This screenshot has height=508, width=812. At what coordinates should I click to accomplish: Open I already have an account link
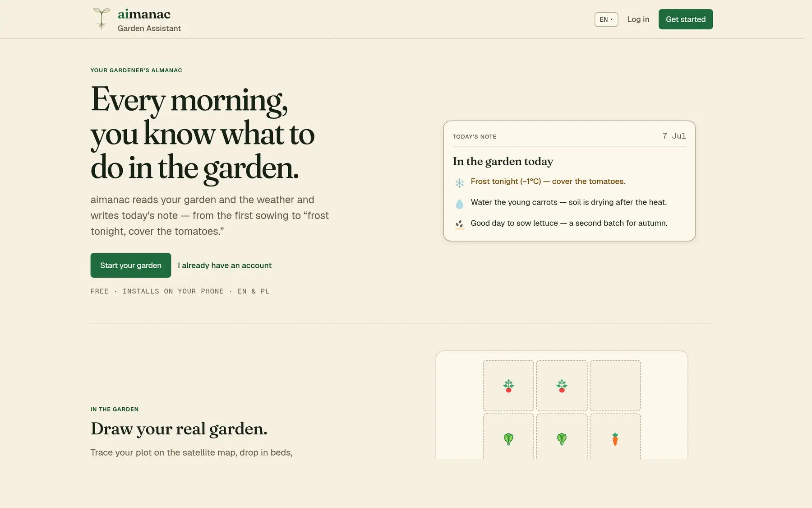point(225,266)
